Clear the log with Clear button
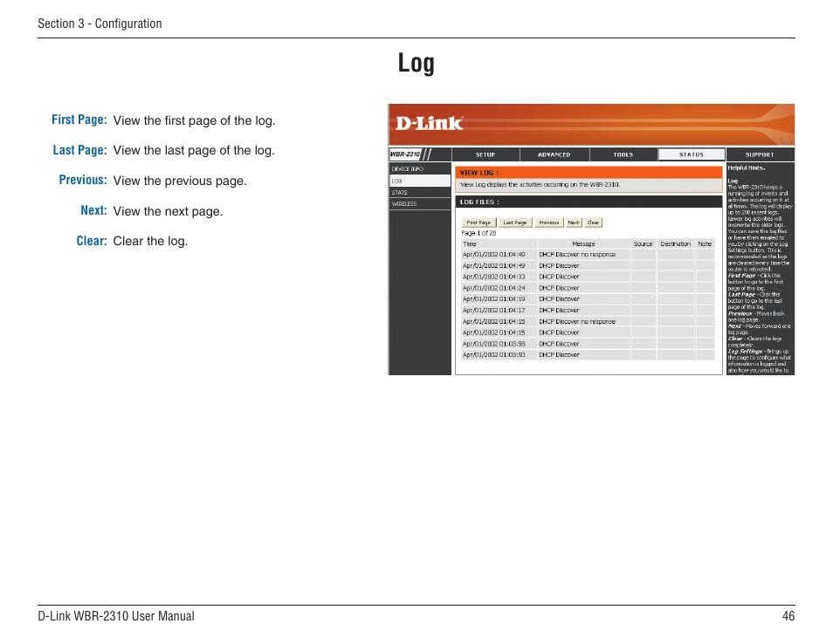 click(x=594, y=223)
